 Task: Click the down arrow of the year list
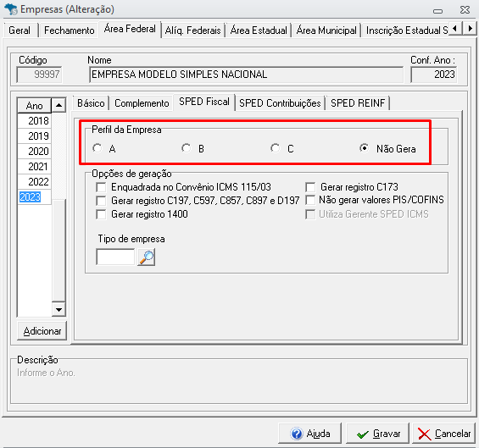(x=58, y=310)
